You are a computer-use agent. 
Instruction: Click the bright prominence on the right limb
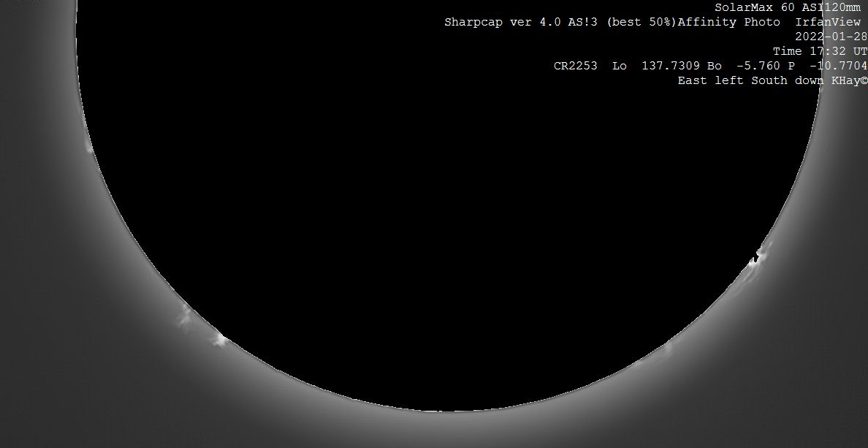(x=760, y=254)
